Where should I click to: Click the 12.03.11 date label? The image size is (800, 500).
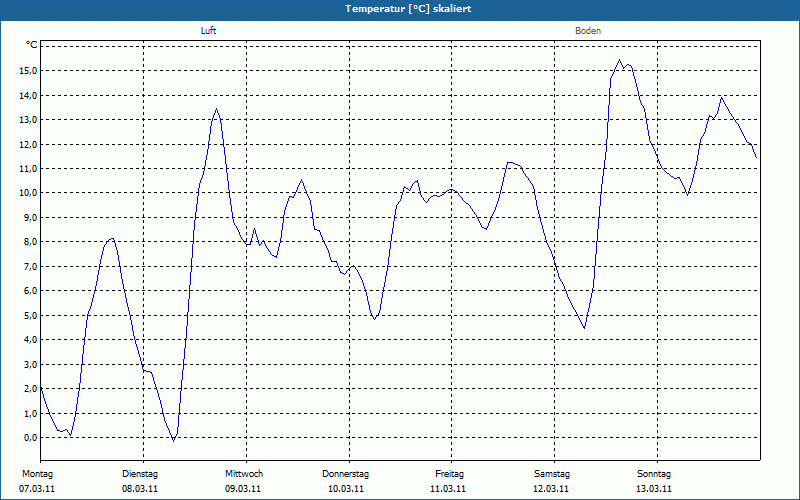[x=551, y=489]
